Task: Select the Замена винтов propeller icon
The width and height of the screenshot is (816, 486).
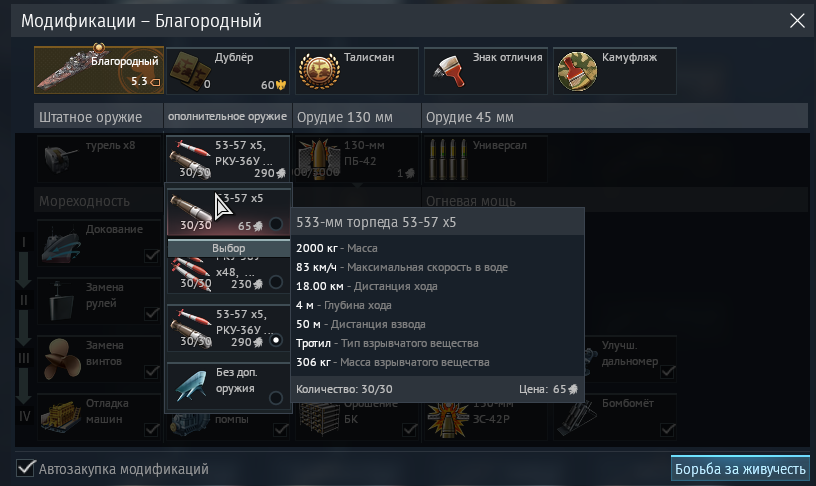Action: 61,359
